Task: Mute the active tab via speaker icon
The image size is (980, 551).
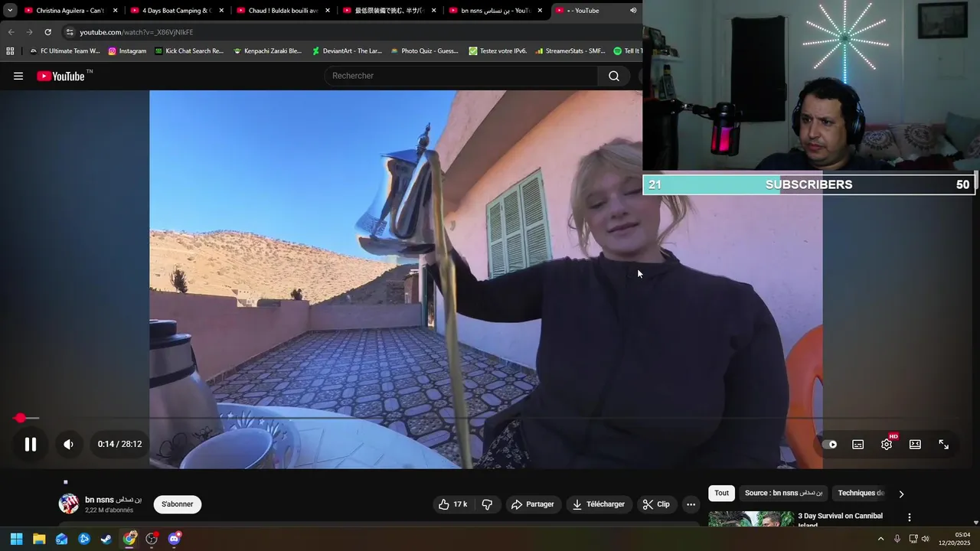Action: (633, 11)
